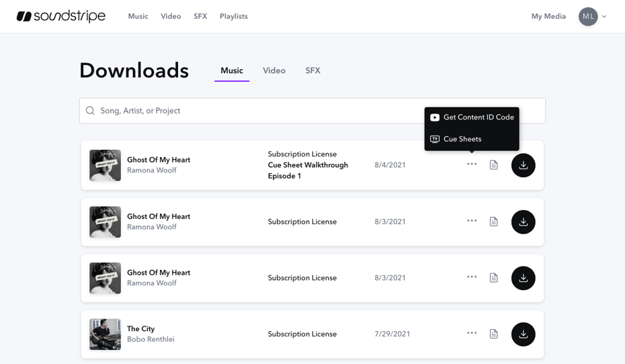The height and width of the screenshot is (364, 625).
Task: Click the search magnifier icon
Action: (x=90, y=111)
